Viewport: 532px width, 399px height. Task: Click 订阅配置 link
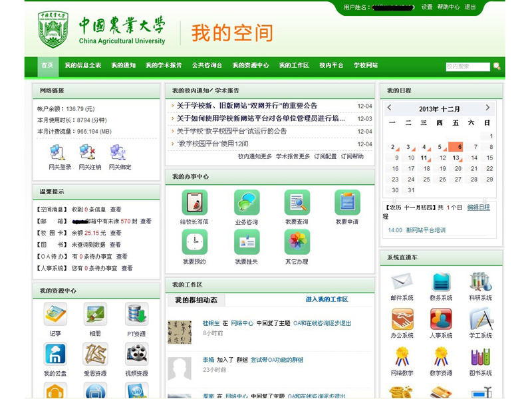[x=325, y=156]
